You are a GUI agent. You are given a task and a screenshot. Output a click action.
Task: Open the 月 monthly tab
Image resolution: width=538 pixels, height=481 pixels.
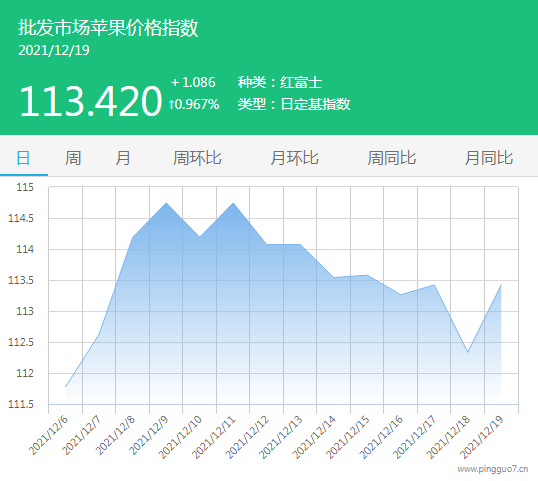122,158
